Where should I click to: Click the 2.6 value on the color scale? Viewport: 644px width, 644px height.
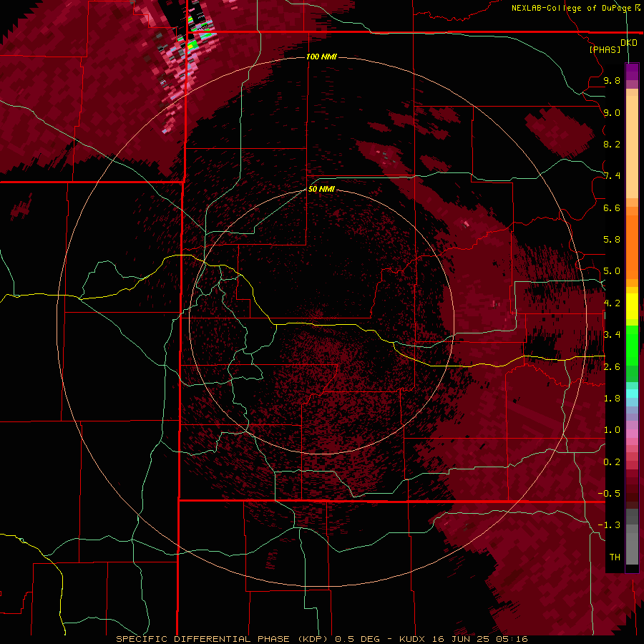612,367
